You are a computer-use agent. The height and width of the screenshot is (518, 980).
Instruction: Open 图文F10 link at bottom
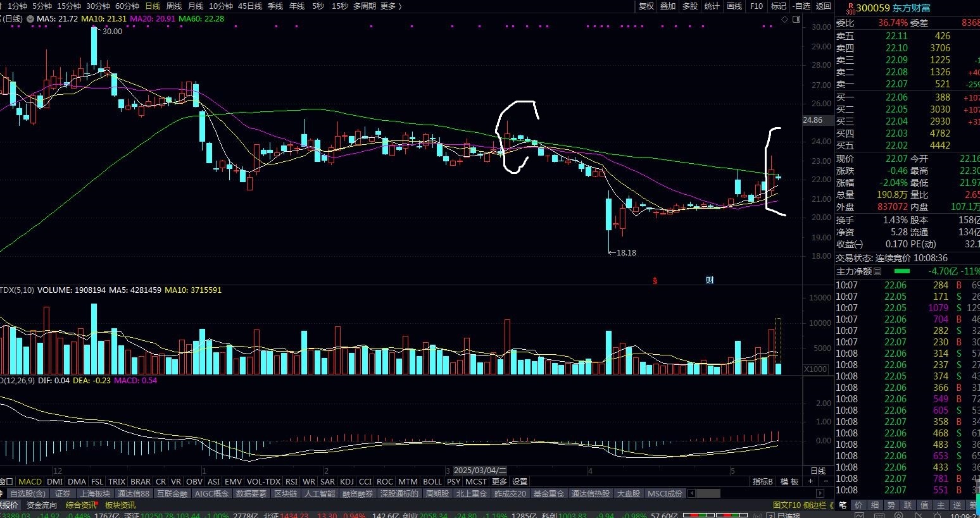tap(787, 505)
